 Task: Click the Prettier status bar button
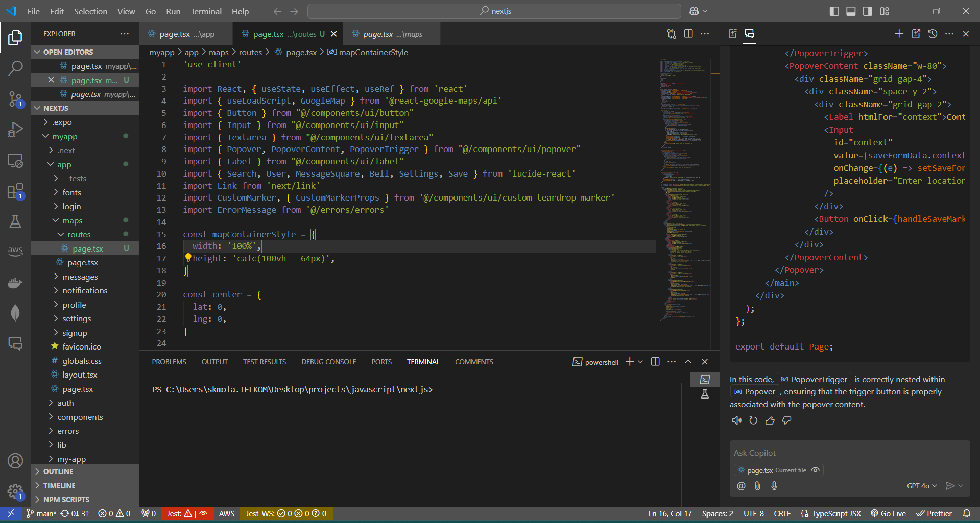click(x=934, y=514)
